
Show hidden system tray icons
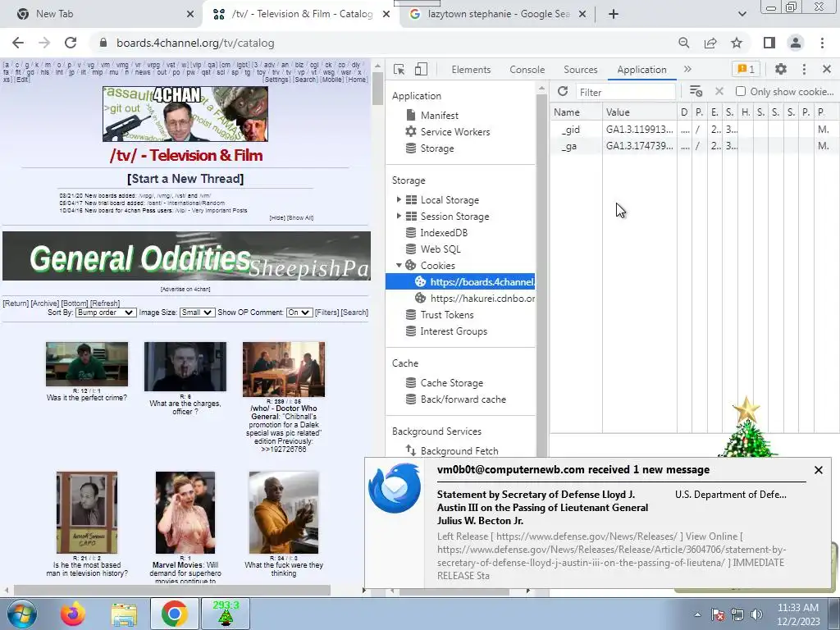pos(697,614)
